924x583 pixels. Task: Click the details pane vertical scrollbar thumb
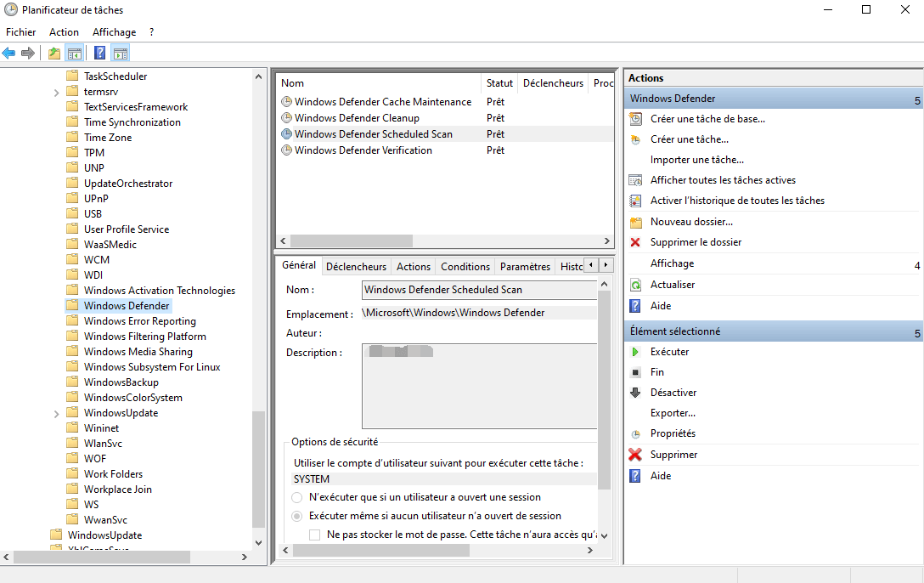click(604, 390)
